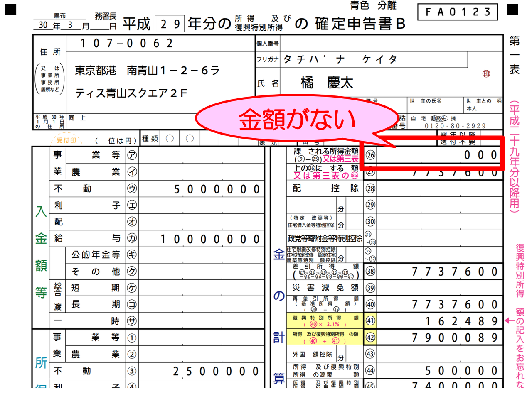Click the 給与 ㋕ row label
Image resolution: width=532 pixels, height=394 pixels.
pyautogui.click(x=87, y=238)
